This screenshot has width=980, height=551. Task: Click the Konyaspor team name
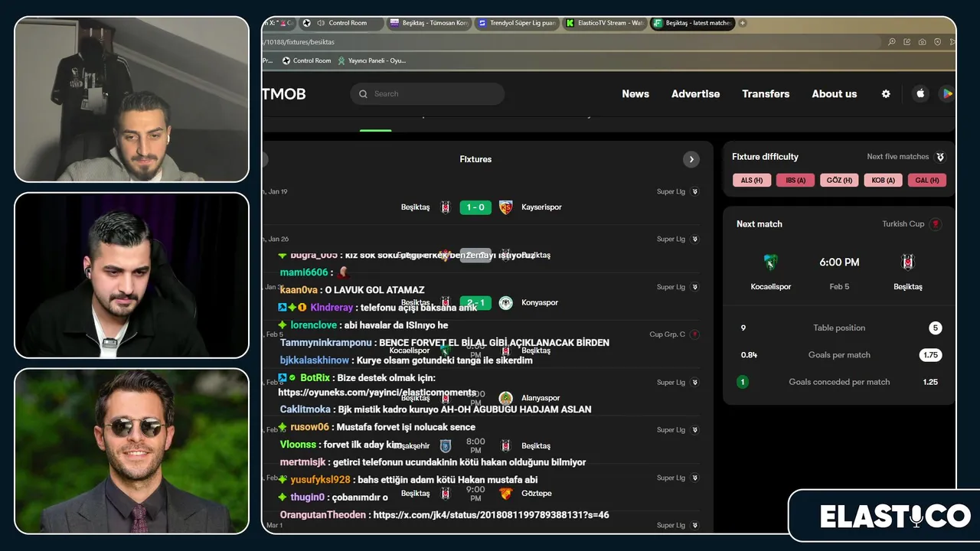coord(540,302)
